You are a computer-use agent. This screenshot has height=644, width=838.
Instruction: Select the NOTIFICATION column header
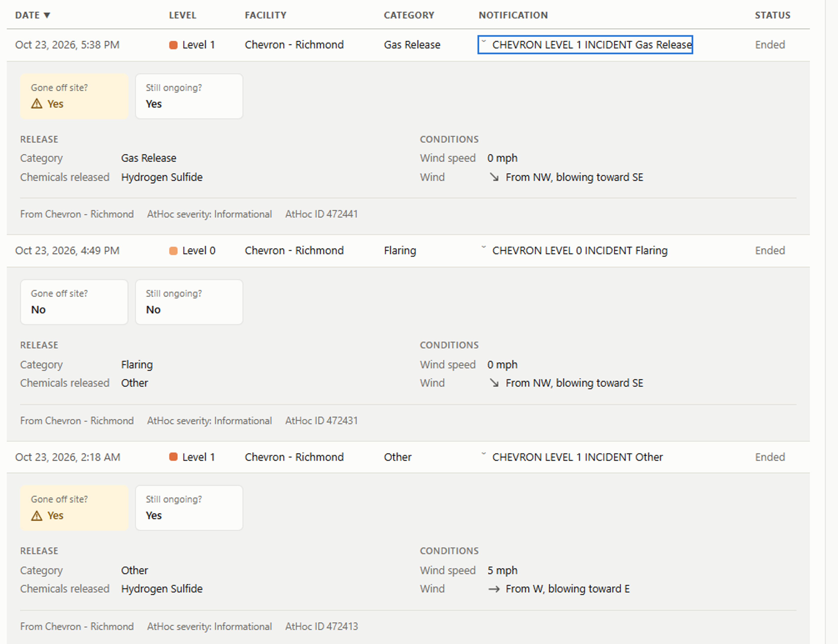513,15
